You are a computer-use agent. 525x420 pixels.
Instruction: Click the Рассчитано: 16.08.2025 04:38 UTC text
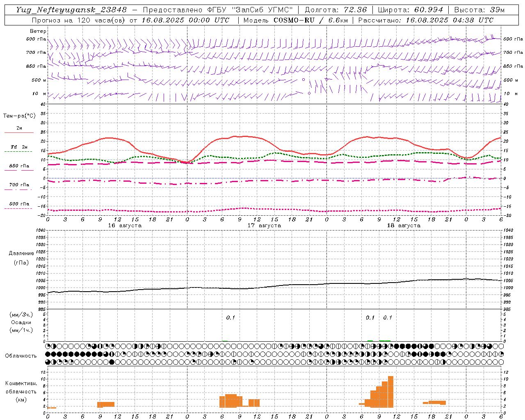[426, 20]
